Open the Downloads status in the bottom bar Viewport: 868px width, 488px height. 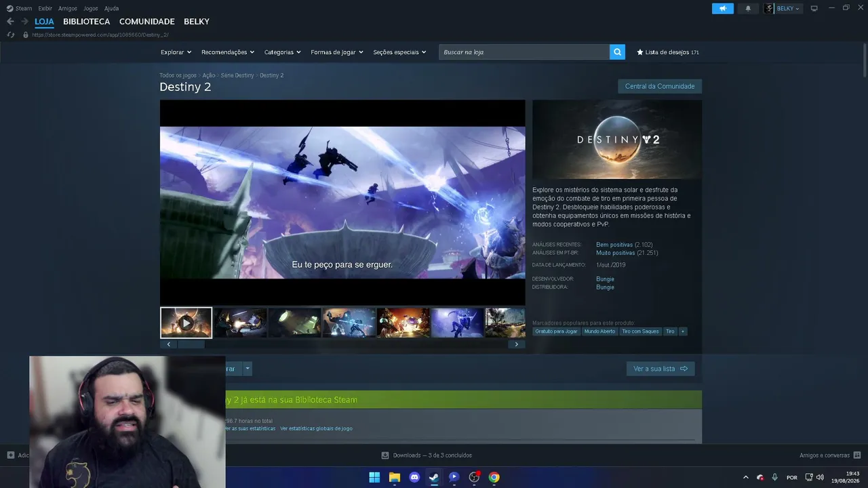click(427, 455)
